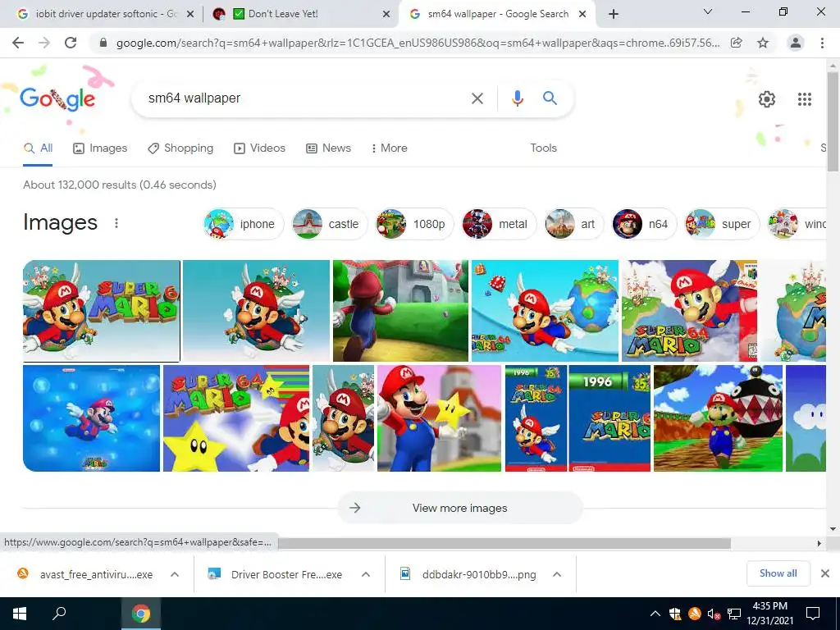Viewport: 840px width, 630px height.
Task: Switch to the News tab
Action: [328, 148]
